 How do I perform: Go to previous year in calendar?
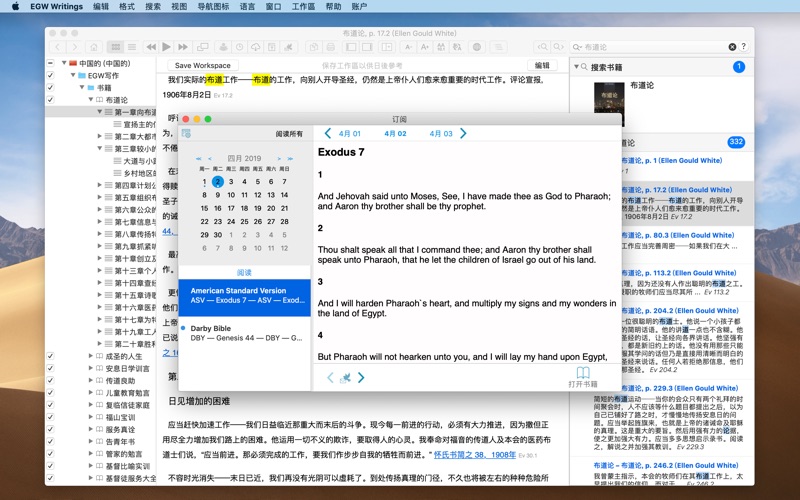[198, 159]
